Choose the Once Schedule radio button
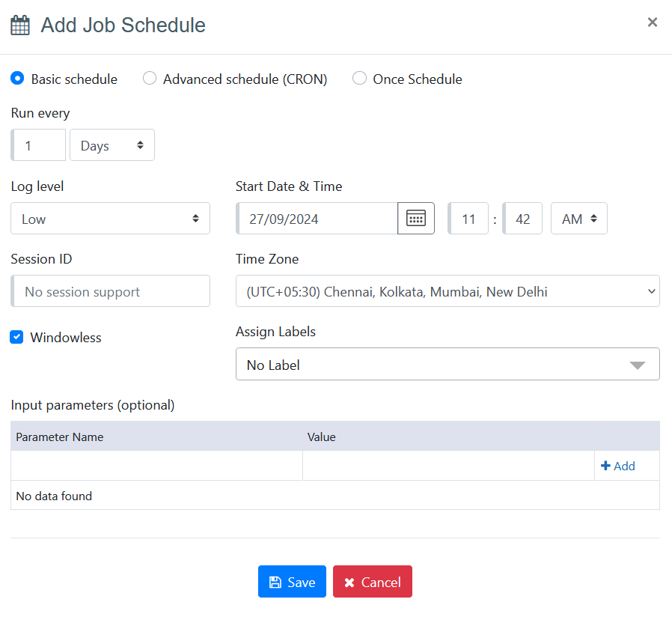Screen dimensions: 672x623 (360, 79)
